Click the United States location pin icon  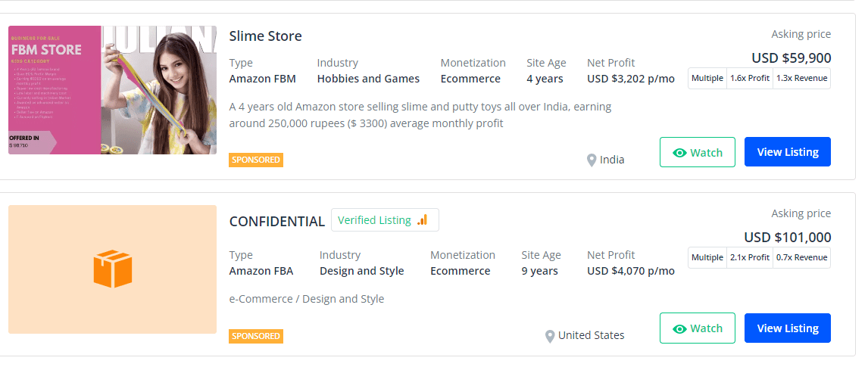(x=550, y=336)
